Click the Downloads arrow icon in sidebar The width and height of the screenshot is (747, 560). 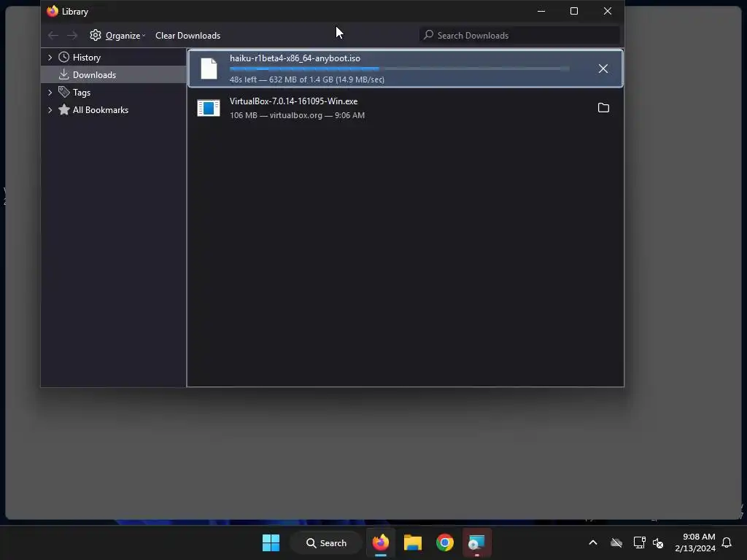pyautogui.click(x=64, y=75)
